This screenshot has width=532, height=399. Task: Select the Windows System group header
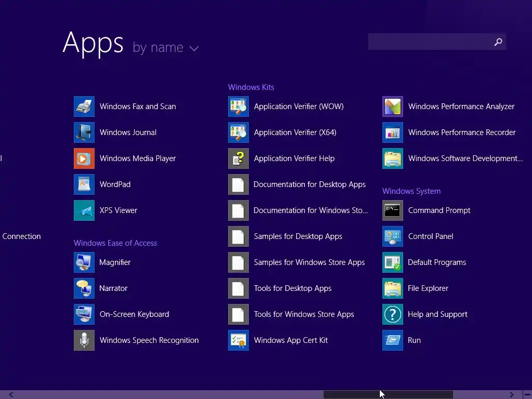(411, 191)
